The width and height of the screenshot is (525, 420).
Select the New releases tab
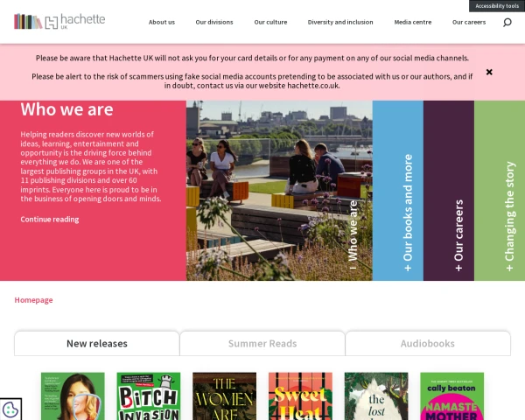(97, 343)
